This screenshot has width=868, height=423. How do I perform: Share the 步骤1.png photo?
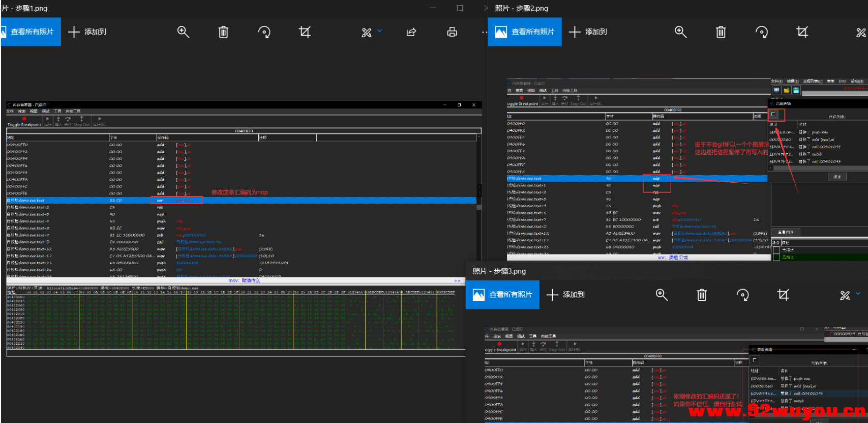click(x=411, y=32)
